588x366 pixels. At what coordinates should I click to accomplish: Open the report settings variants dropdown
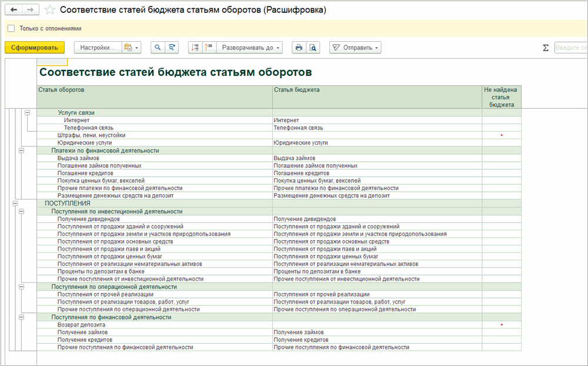tap(131, 48)
